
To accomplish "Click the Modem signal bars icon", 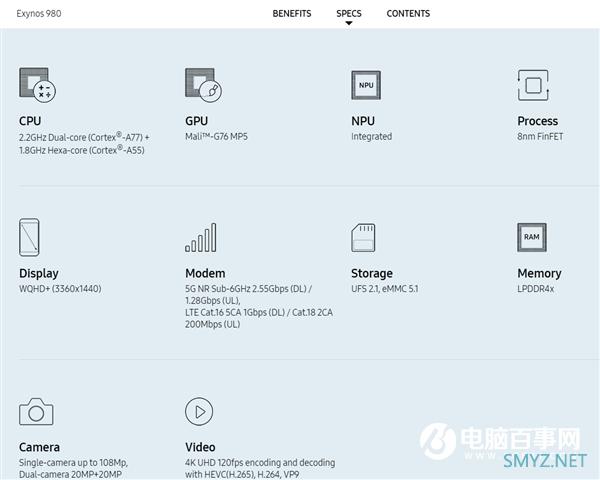I will click(201, 237).
